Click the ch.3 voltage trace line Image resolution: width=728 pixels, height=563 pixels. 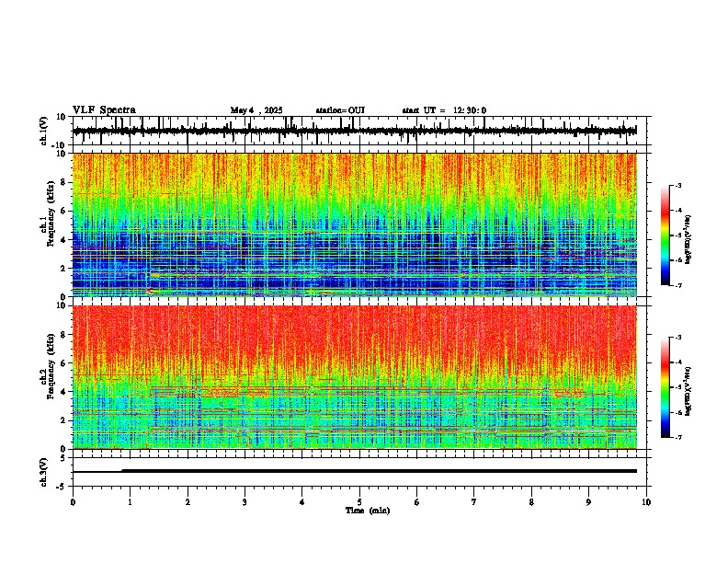tap(354, 471)
